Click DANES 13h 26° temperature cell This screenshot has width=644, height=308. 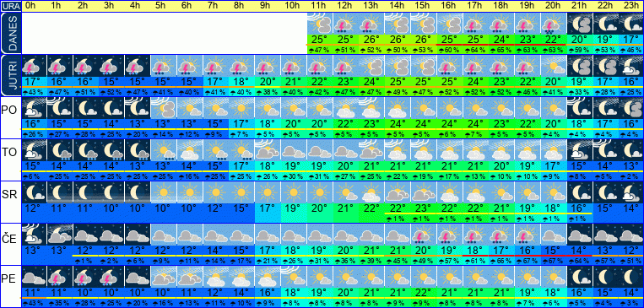[371, 40]
